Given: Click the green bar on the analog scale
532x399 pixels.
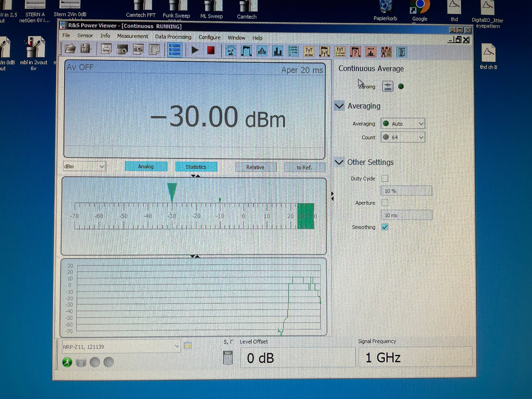Looking at the screenshot, I should tap(306, 216).
